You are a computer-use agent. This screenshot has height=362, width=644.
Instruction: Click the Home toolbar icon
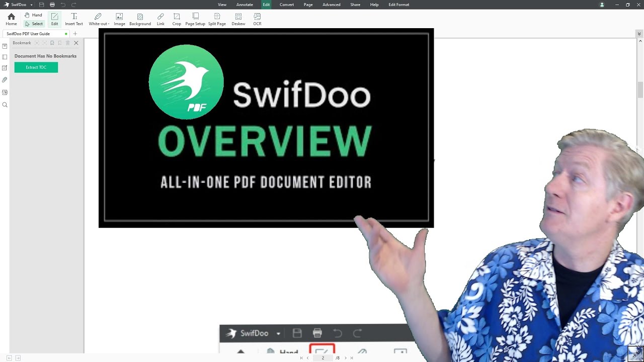(x=11, y=19)
